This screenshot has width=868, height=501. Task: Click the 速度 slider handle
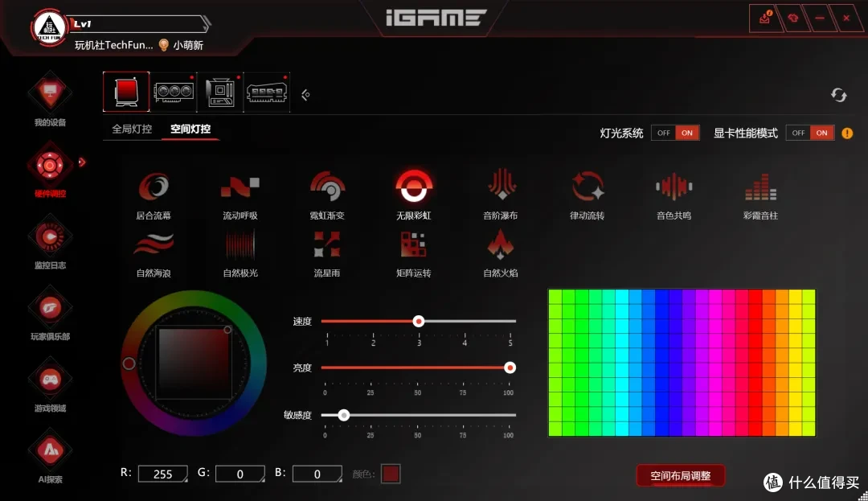(419, 321)
